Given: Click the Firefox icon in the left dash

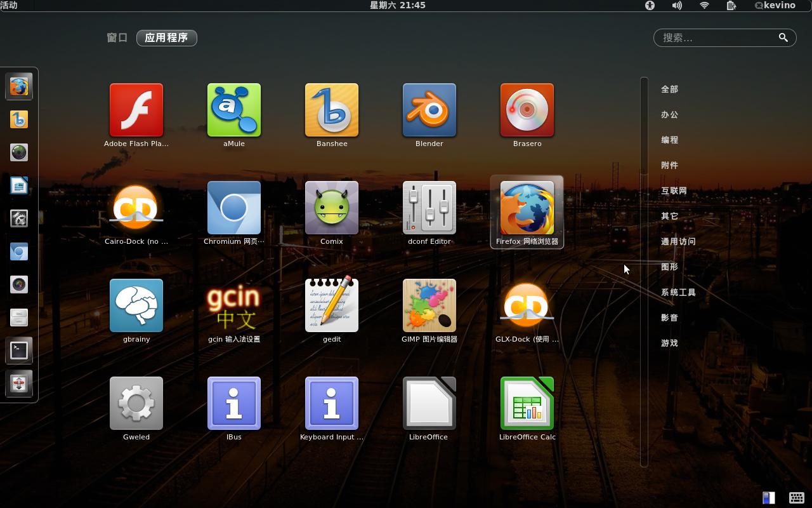Looking at the screenshot, I should pyautogui.click(x=19, y=86).
